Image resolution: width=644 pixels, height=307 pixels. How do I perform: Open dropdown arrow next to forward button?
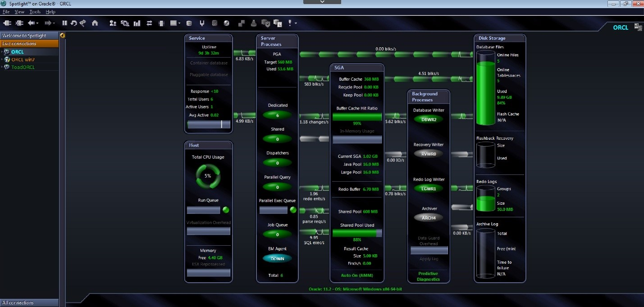(54, 23)
